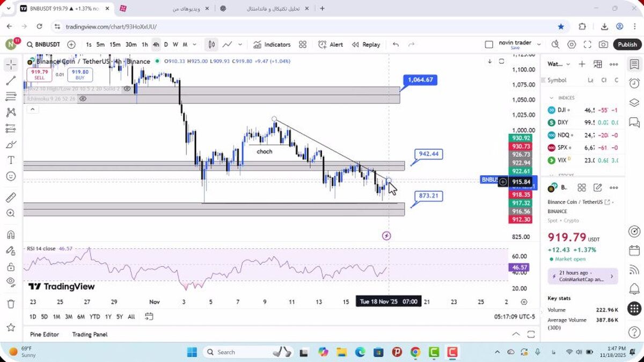Click the BUY 919.80 button
The width and height of the screenshot is (644, 362).
pyautogui.click(x=80, y=75)
